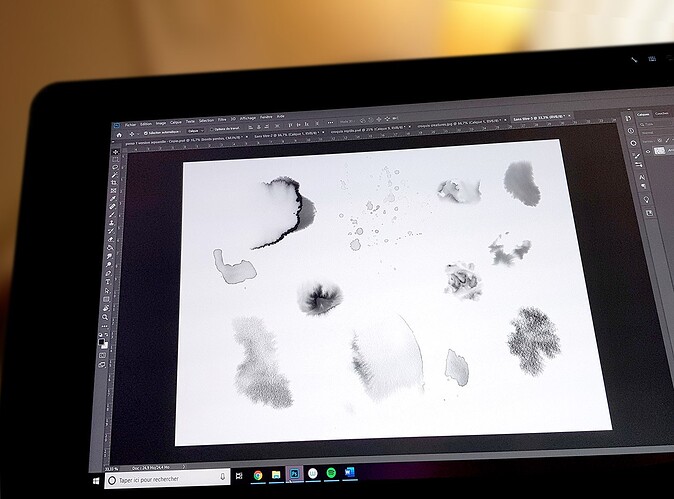
Task: Select the Frame tool
Action: click(x=113, y=190)
